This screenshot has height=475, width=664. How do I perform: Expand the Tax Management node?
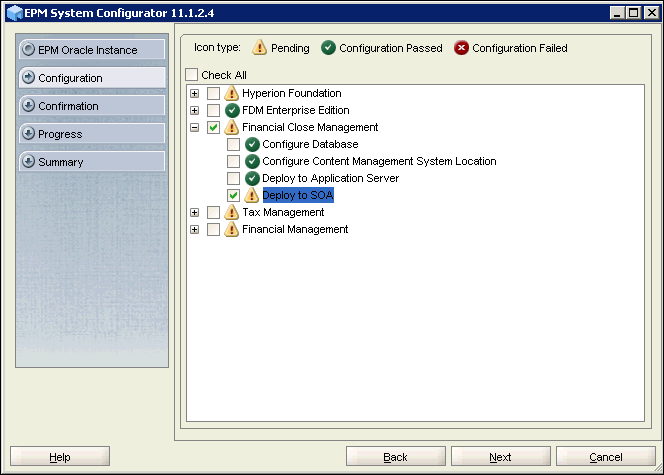click(194, 212)
